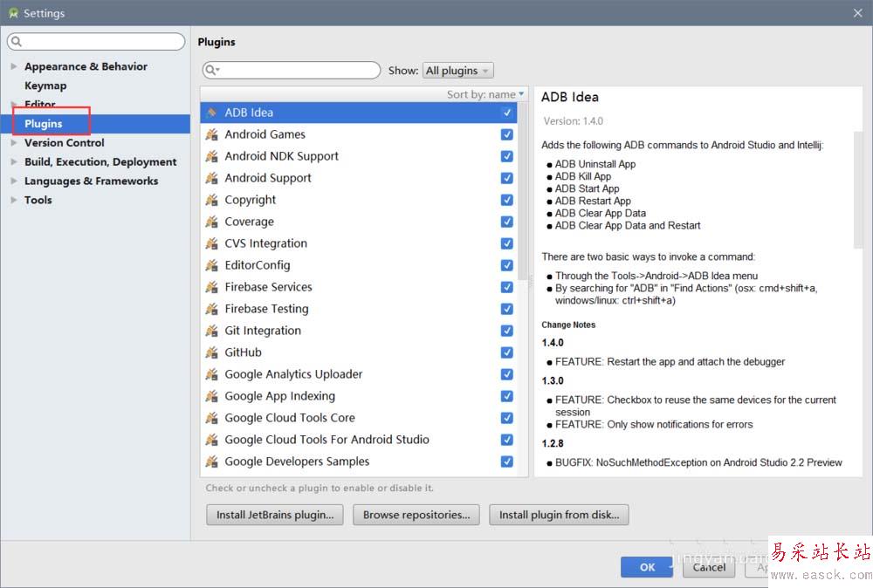873x588 pixels.
Task: Click the CVS Integration plugin icon
Action: pyautogui.click(x=211, y=243)
